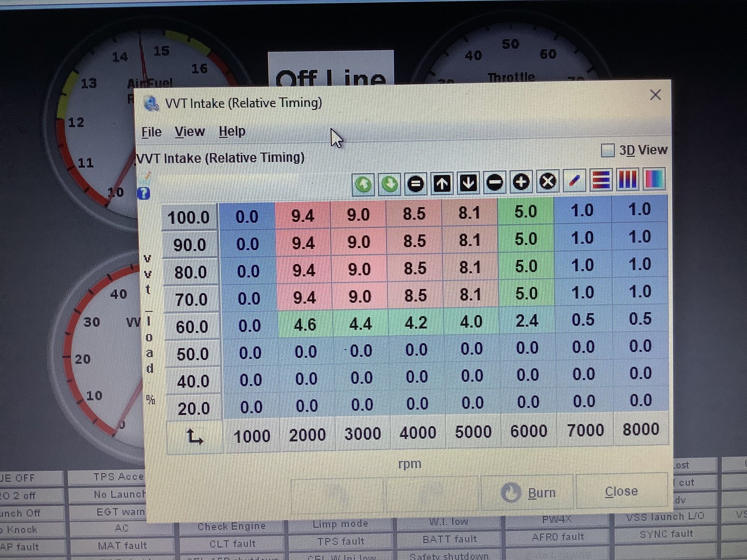The image size is (747, 560).
Task: Click the plus (increase by) tool
Action: point(521,182)
